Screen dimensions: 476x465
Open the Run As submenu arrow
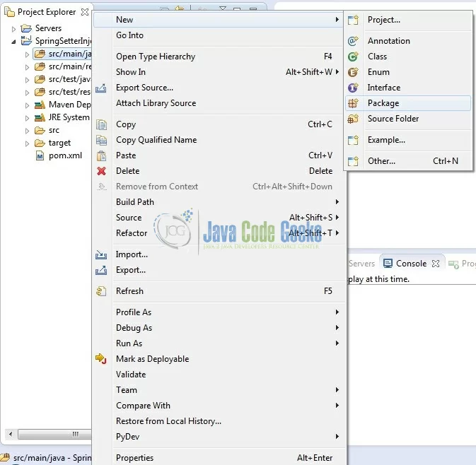[x=337, y=343]
